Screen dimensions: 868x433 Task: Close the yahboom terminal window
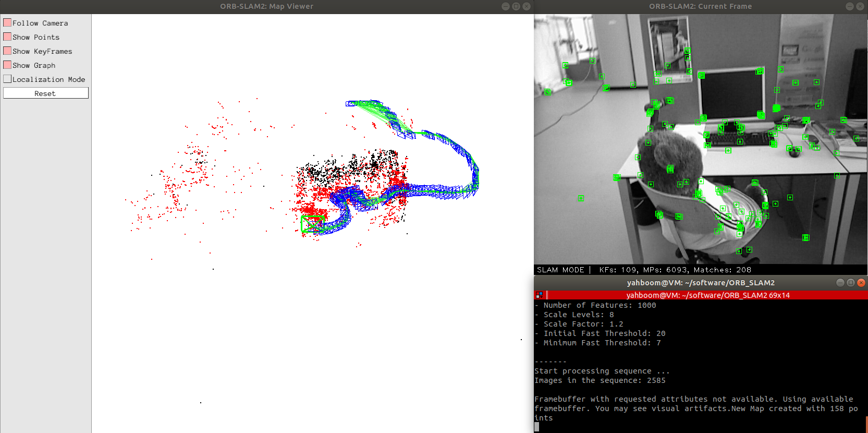pos(861,283)
